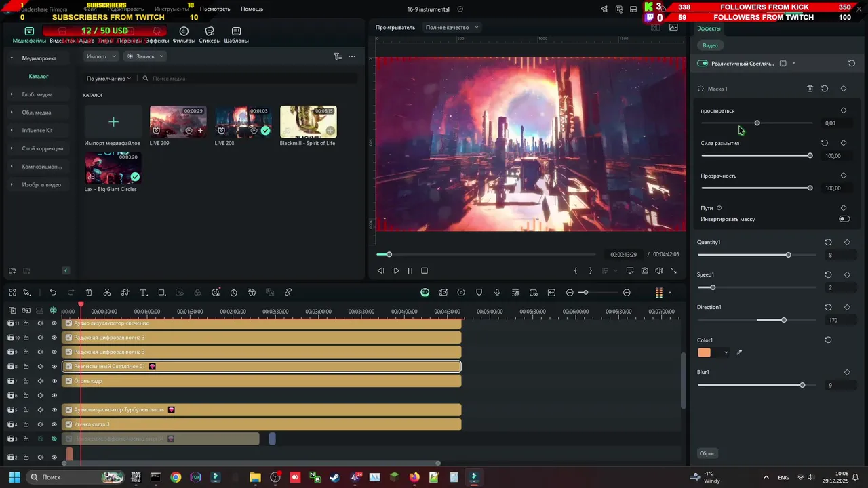The width and height of the screenshot is (868, 488).
Task: Select the Реалистичный Светлячок 01 timeline clip
Action: pos(262,367)
